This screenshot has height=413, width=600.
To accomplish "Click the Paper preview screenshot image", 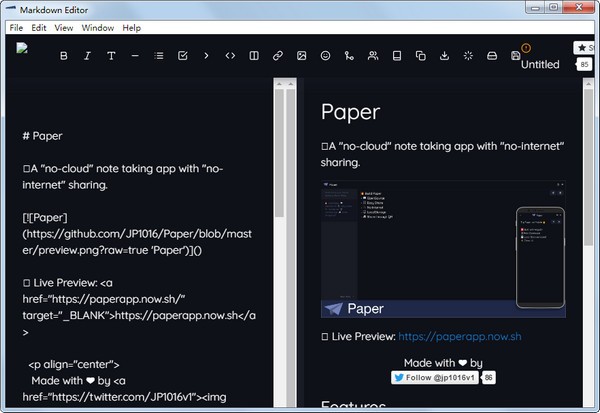I will [442, 250].
